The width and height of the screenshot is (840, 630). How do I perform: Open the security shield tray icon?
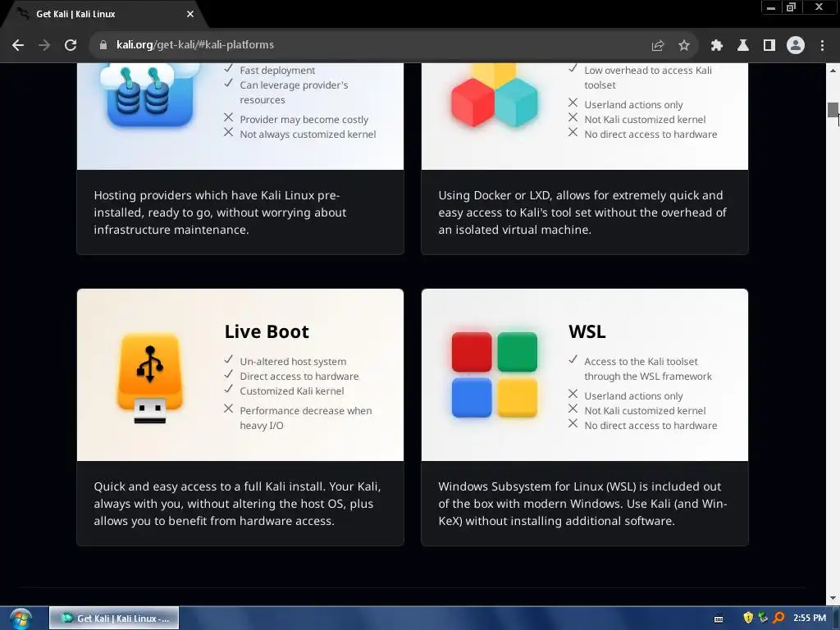(x=748, y=618)
